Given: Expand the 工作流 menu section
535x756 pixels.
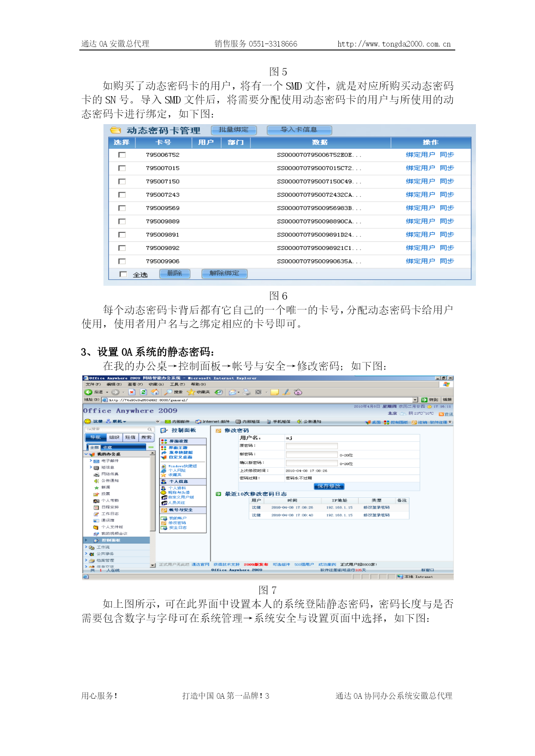Looking at the screenshot, I should pos(86,547).
